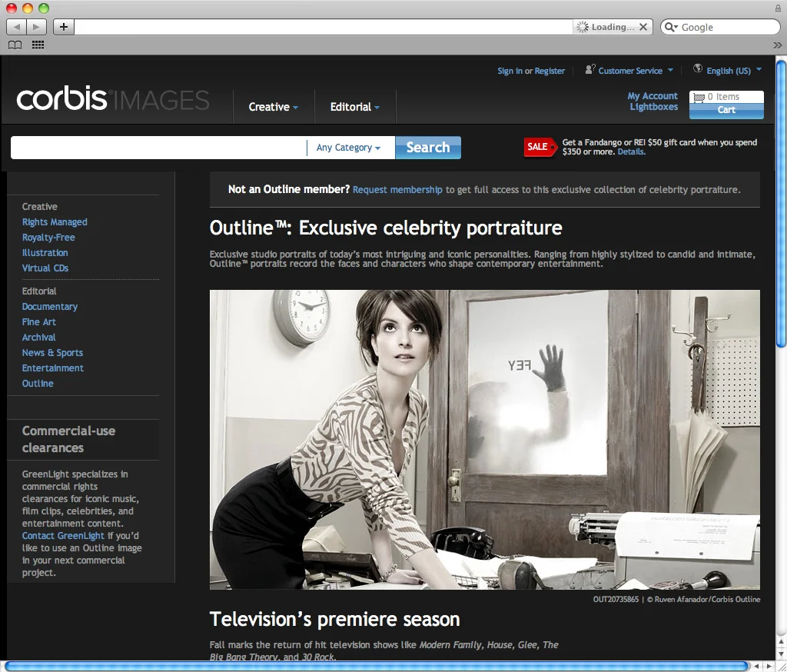This screenshot has height=672, width=787.
Task: Expand the Editorial navigation menu
Action: tap(355, 107)
